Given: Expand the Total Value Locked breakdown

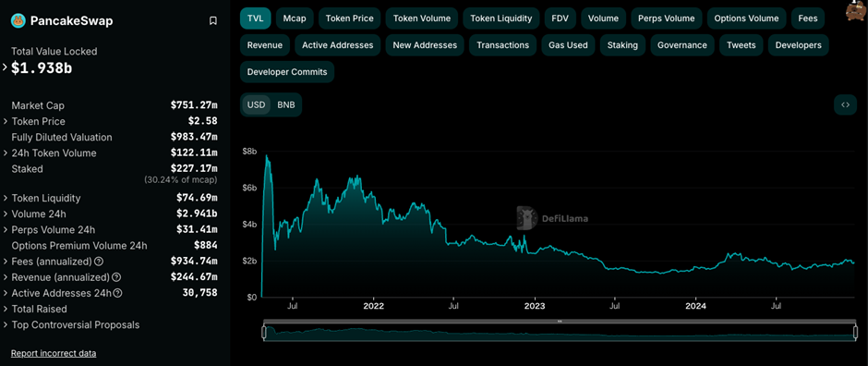Looking at the screenshot, I should [5, 67].
